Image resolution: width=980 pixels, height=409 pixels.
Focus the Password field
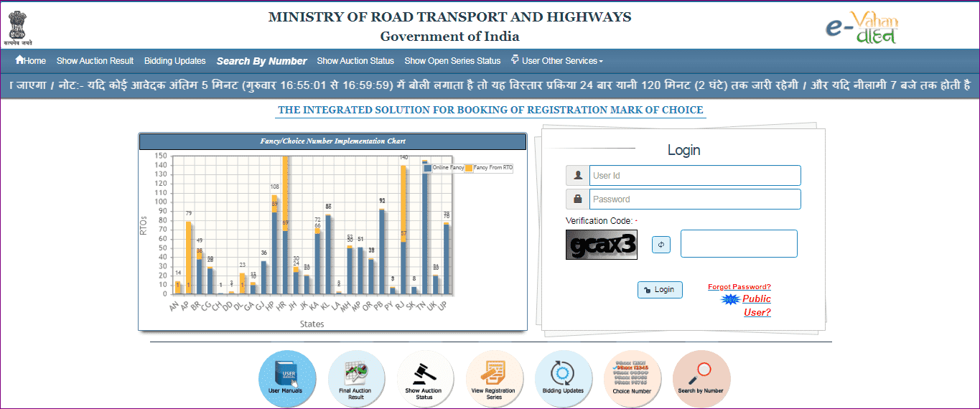click(695, 199)
